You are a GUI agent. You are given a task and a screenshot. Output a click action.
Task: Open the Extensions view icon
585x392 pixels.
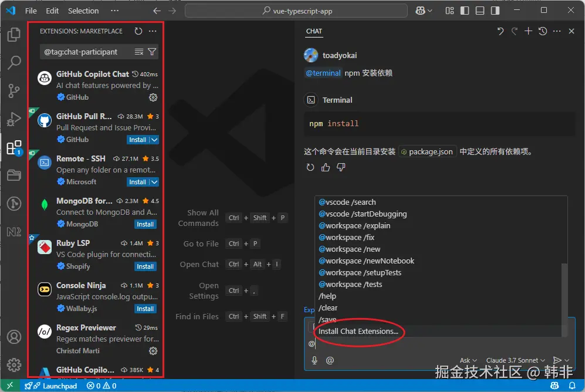pyautogui.click(x=14, y=148)
